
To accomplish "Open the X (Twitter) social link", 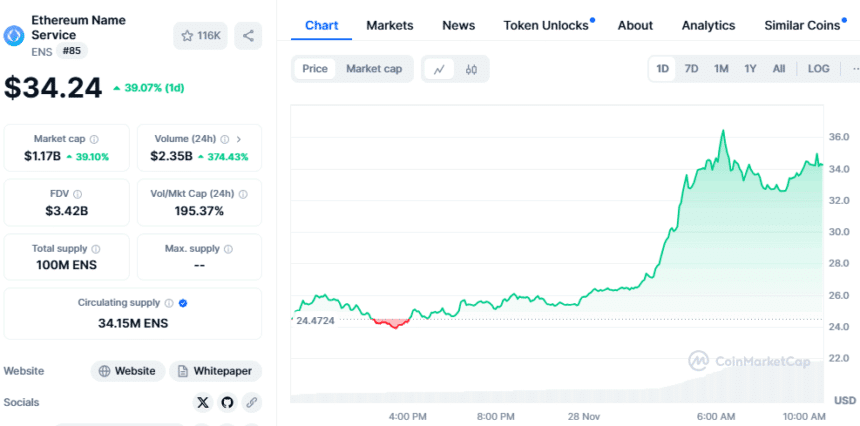I will 203,403.
